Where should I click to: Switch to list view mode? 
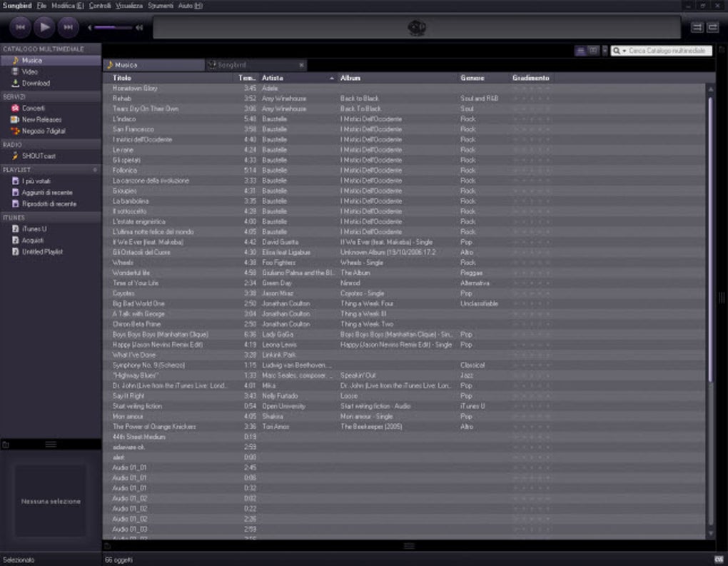click(x=580, y=51)
